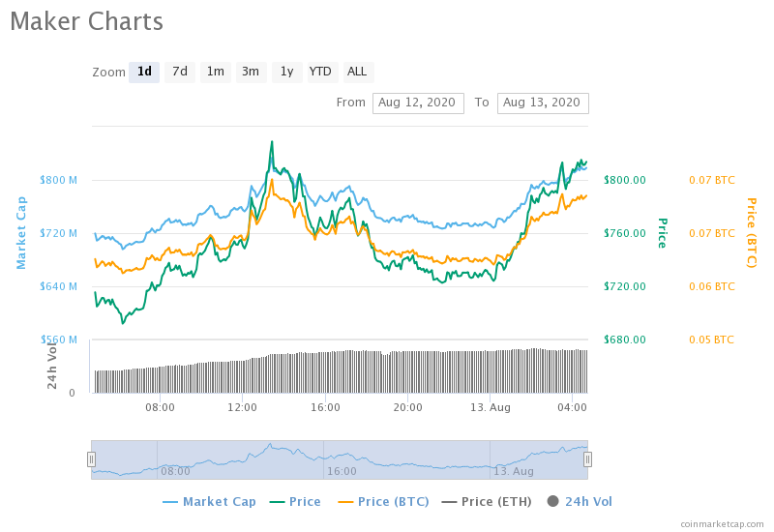
Task: Toggle the Market Cap series legend
Action: (x=209, y=502)
